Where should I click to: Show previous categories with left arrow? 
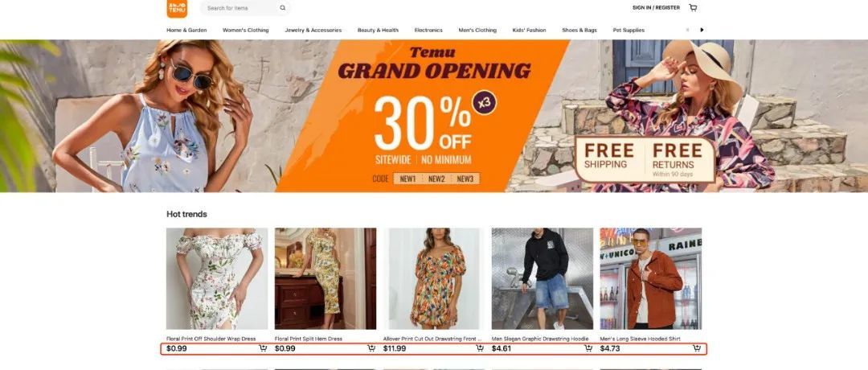(687, 30)
